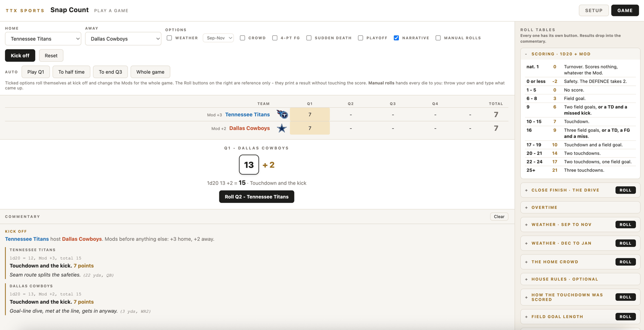
Task: Expand House Rules Optional section
Action: pyautogui.click(x=580, y=279)
